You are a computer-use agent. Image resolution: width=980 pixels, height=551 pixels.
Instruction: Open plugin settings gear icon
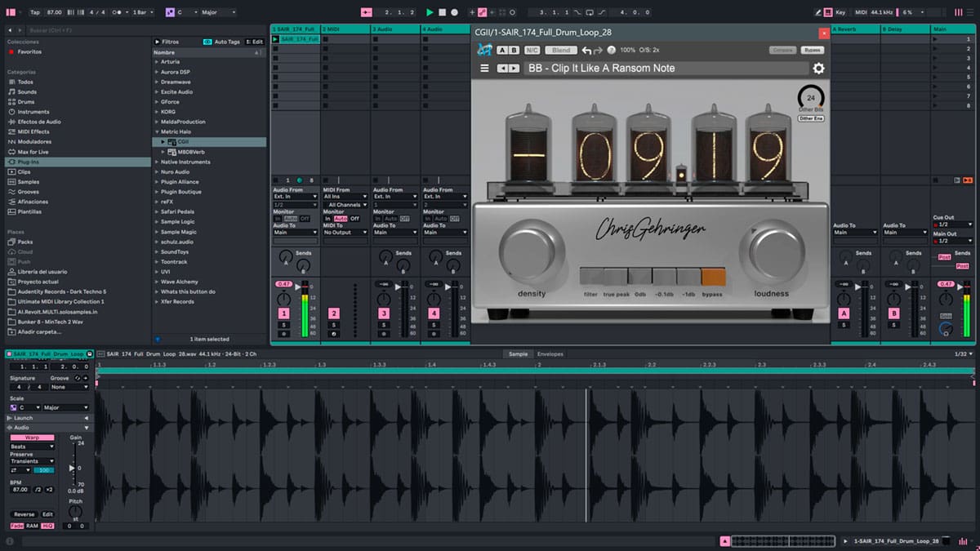[818, 69]
